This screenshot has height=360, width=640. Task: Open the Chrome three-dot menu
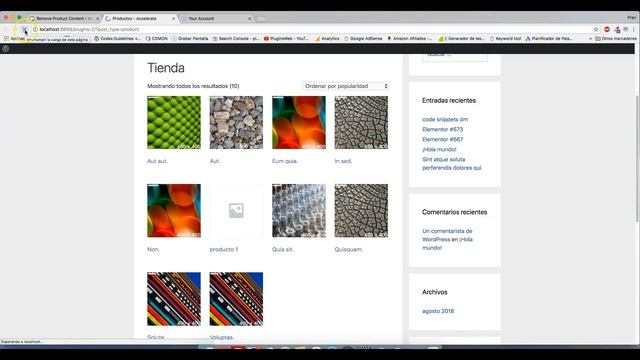(634, 29)
